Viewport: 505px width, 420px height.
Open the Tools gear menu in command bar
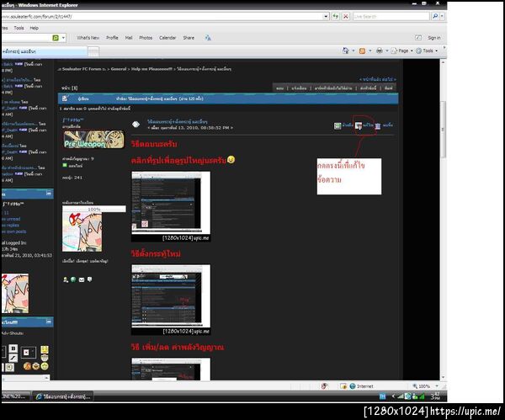427,51
